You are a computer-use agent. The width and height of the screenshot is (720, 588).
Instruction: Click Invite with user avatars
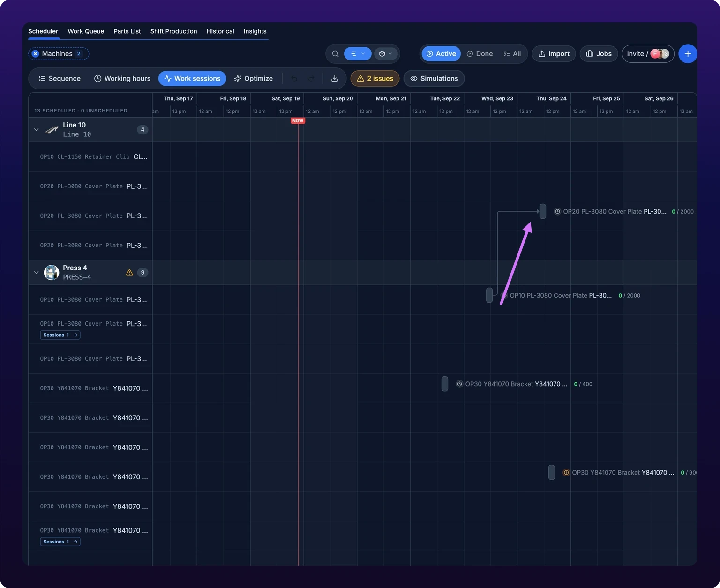(648, 54)
